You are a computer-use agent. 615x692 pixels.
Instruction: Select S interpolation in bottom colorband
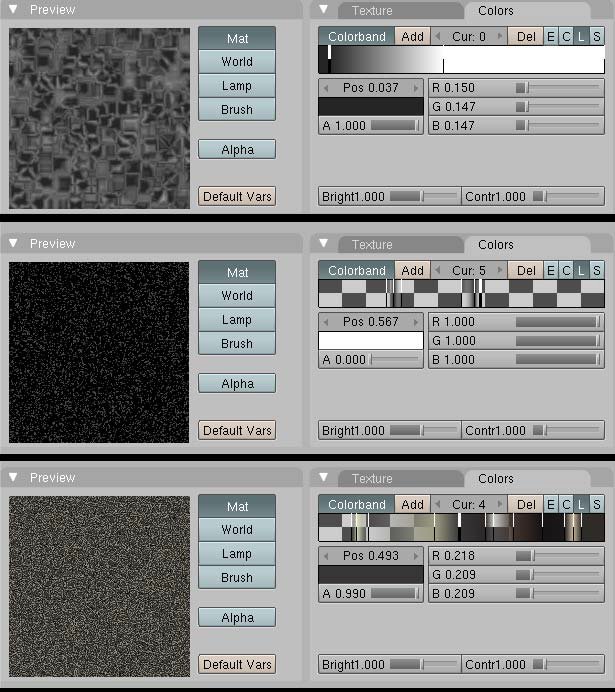tap(596, 504)
